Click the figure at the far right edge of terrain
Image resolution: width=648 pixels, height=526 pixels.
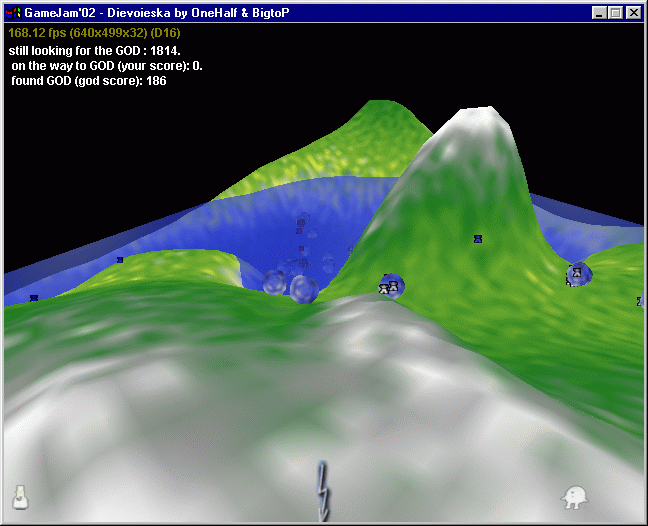[x=640, y=301]
